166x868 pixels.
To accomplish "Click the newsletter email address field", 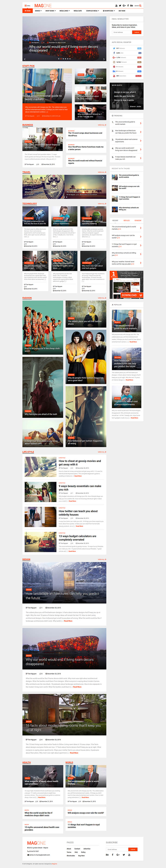I will [x=122, y=32].
